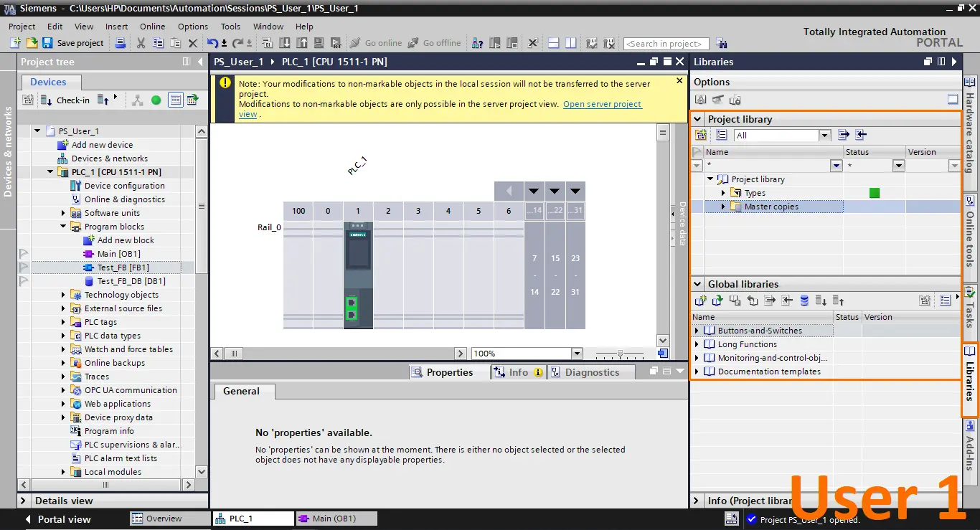This screenshot has width=980, height=530.
Task: Open existing project with toolbar folder icon
Action: pos(31,43)
